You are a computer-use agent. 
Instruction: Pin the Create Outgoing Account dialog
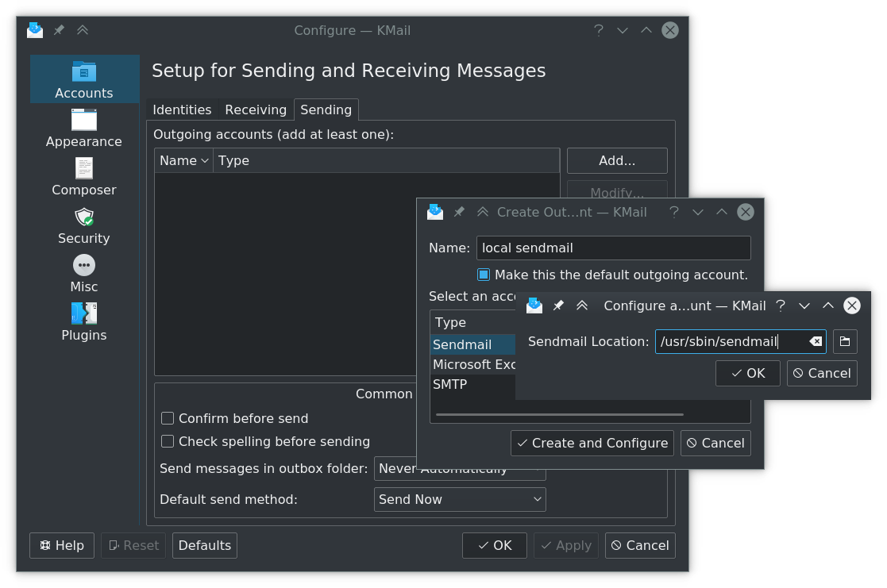click(459, 212)
